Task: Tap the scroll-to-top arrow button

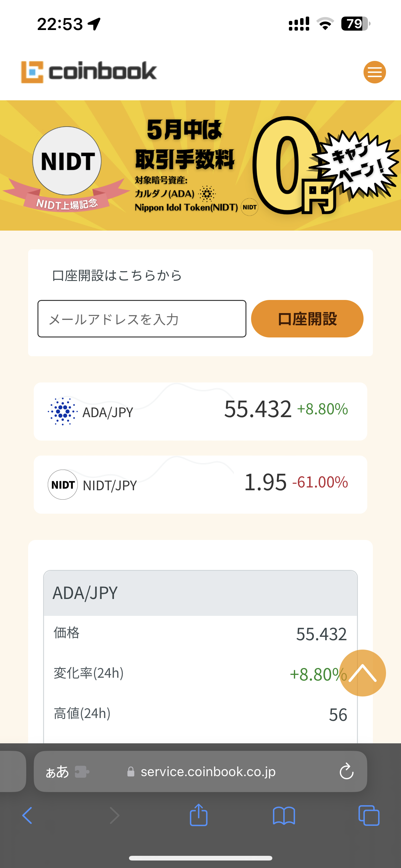Action: [x=362, y=673]
